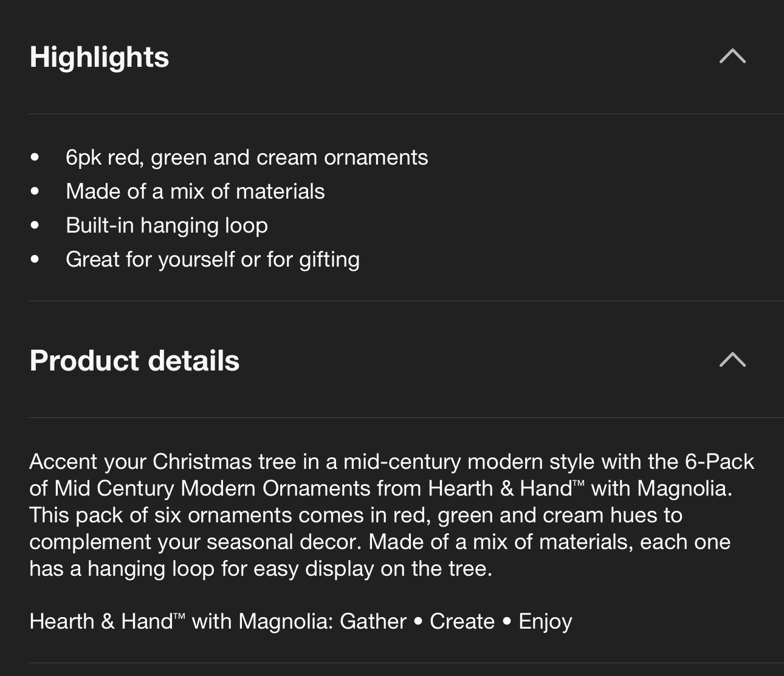Select "Great for yourself or for gifting" text
Image resolution: width=784 pixels, height=676 pixels.
click(213, 259)
